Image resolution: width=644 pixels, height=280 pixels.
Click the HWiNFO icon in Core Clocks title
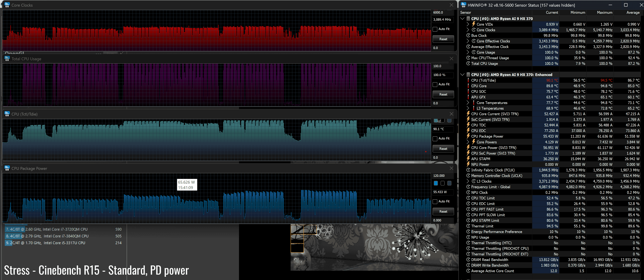click(x=7, y=5)
